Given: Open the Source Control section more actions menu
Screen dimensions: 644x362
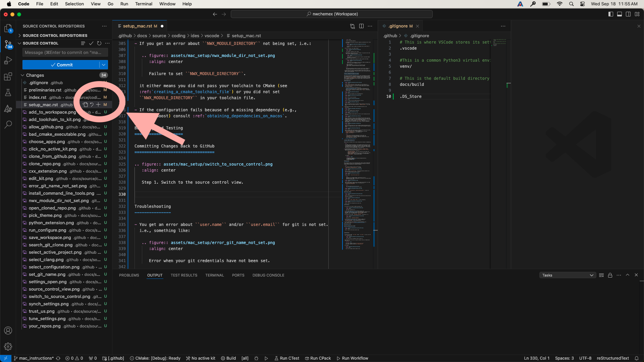Looking at the screenshot, I should pyautogui.click(x=107, y=43).
